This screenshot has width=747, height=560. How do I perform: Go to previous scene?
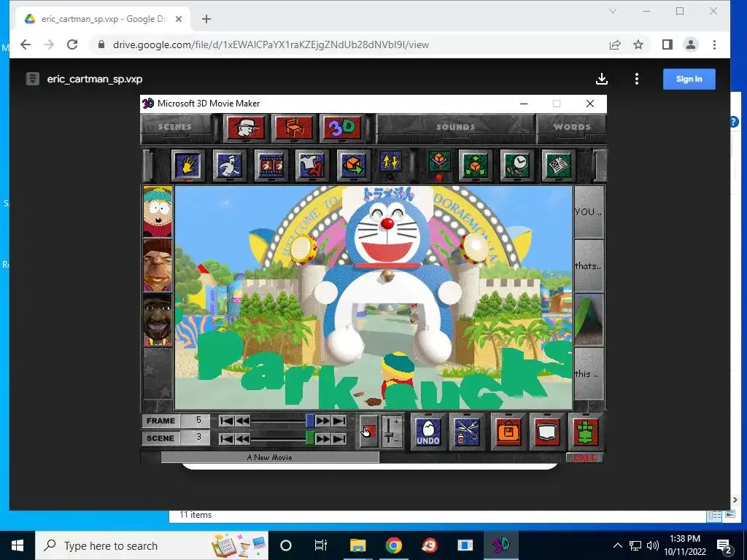click(x=242, y=438)
